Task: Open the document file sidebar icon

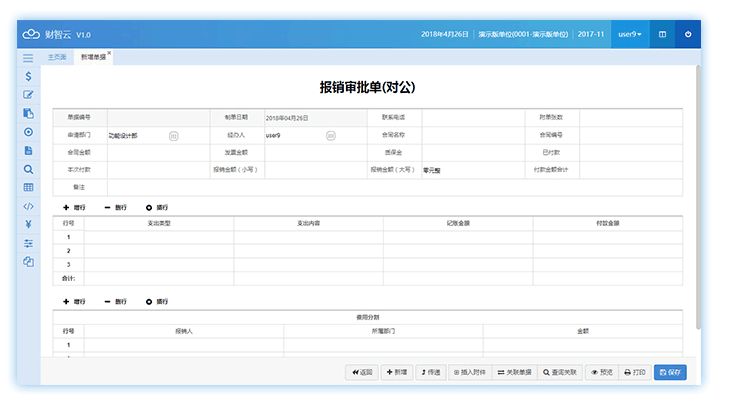Action: coord(28,151)
